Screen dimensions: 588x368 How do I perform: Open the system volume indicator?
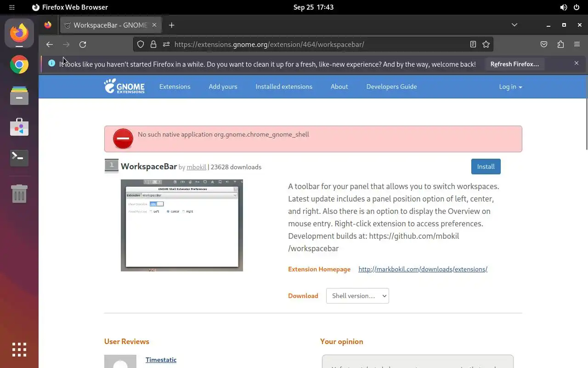564,7
